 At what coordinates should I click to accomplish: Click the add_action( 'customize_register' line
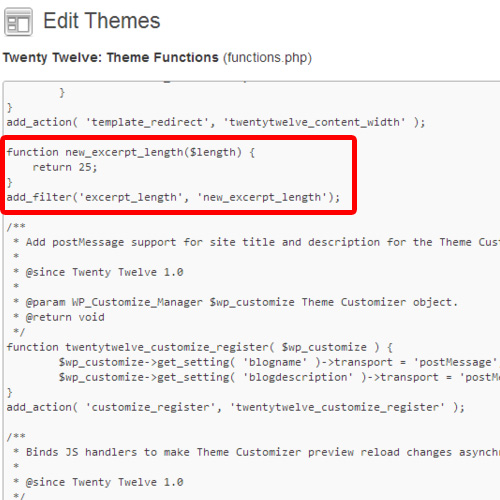point(236,407)
